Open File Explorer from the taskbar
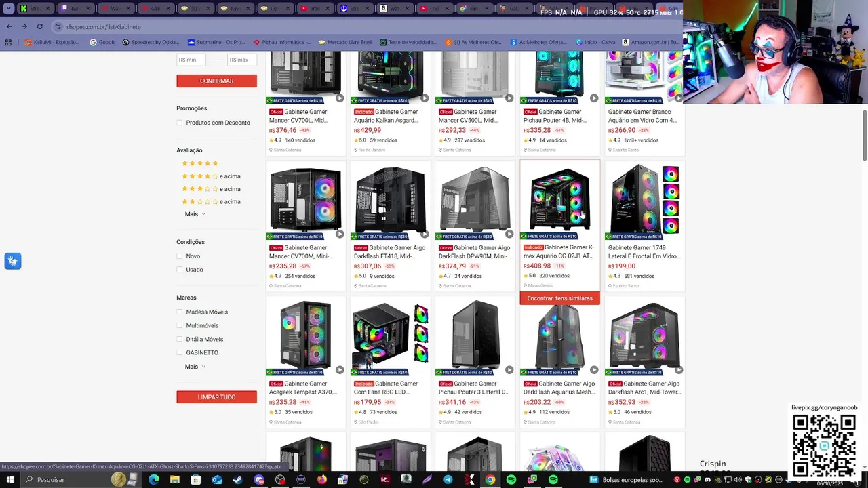Screen dimensions: 868x488 (174, 479)
